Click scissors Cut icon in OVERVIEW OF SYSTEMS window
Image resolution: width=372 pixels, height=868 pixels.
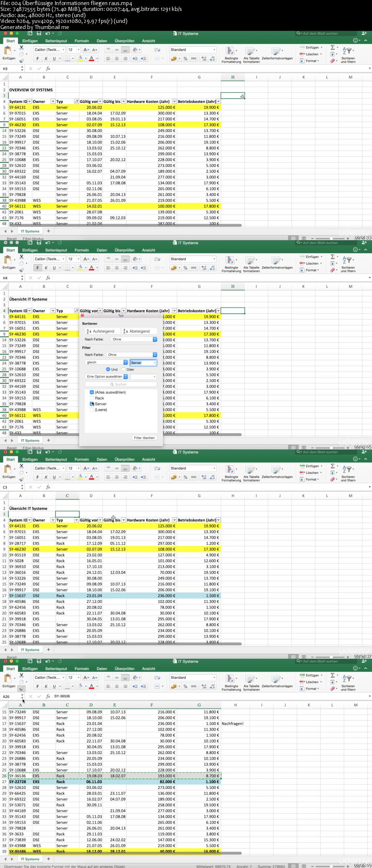click(21, 48)
